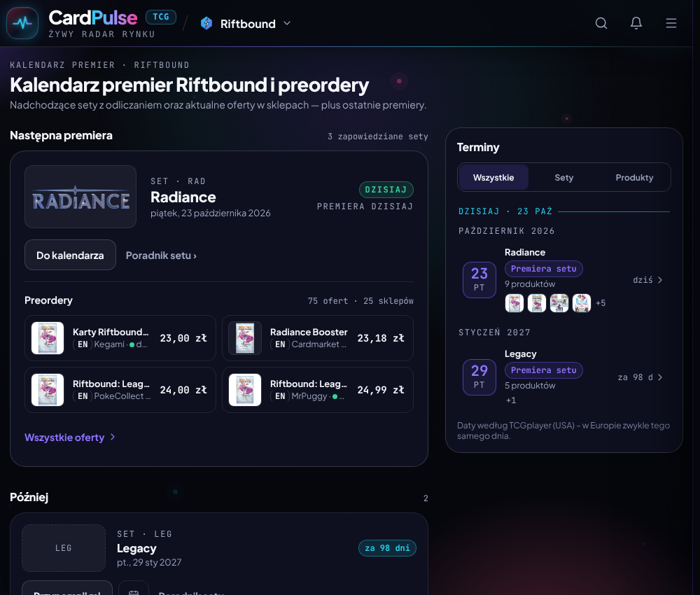
Task: Open the Poradnik setu link for Radiance
Action: 161,255
